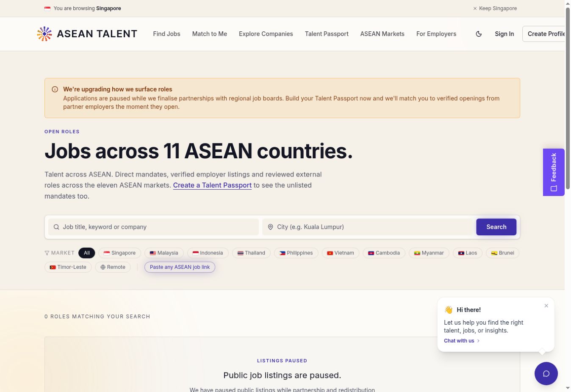This screenshot has width=571, height=392.
Task: Click the chevron next to Chat with us
Action: (478, 341)
